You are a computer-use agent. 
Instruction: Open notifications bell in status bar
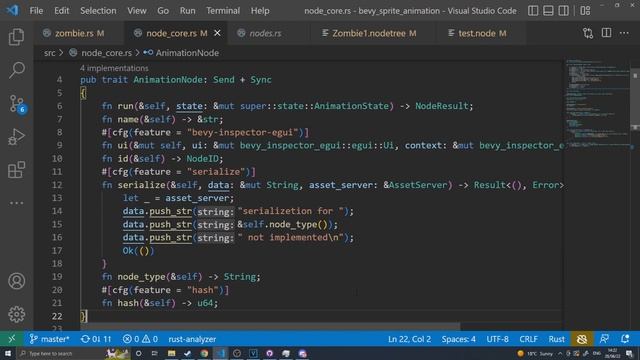625,339
